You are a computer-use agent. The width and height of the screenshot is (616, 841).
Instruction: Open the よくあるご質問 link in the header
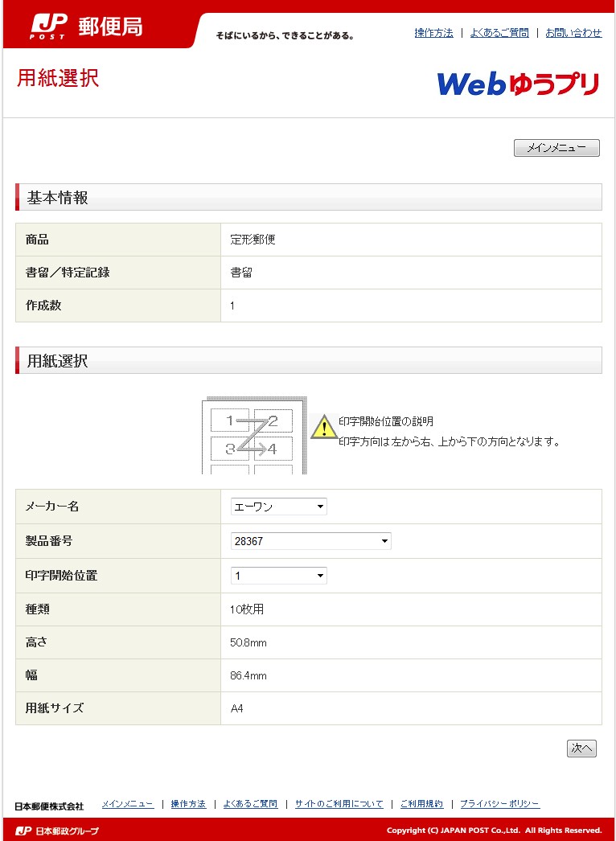pyautogui.click(x=499, y=33)
